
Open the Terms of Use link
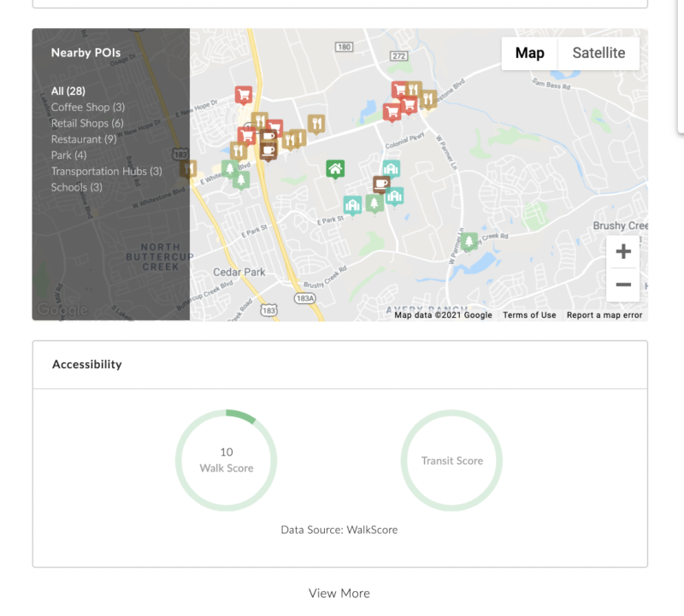[531, 314]
